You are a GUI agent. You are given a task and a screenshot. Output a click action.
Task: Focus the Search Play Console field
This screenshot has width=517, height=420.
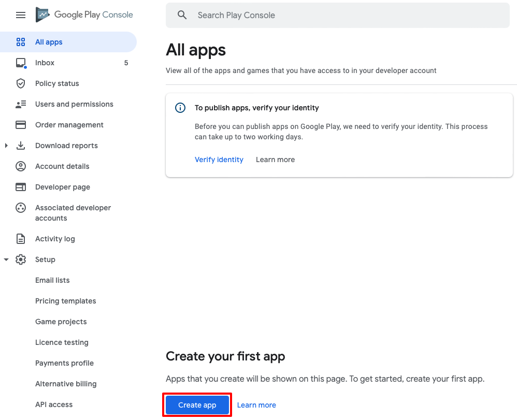point(338,15)
